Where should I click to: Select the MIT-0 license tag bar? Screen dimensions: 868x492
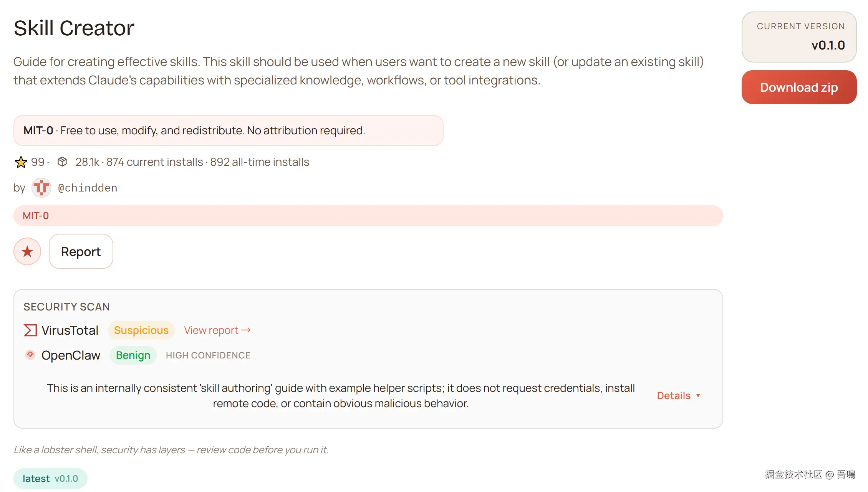tap(368, 216)
